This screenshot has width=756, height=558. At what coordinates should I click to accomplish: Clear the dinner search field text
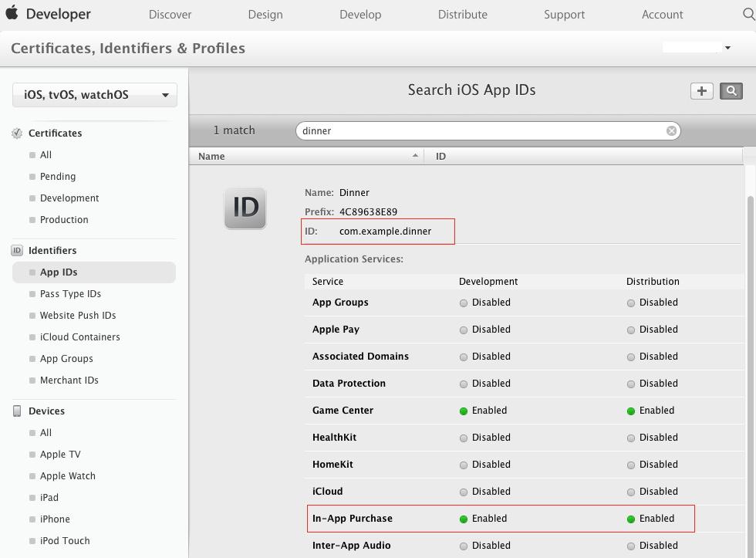671,131
